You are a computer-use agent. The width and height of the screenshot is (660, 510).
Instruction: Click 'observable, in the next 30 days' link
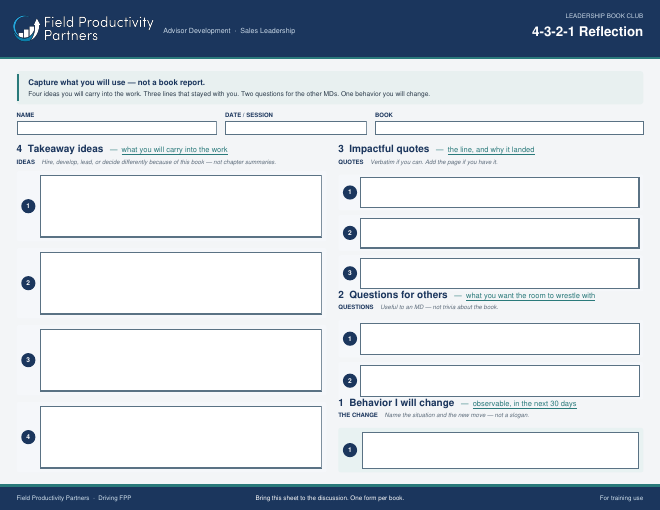point(524,404)
